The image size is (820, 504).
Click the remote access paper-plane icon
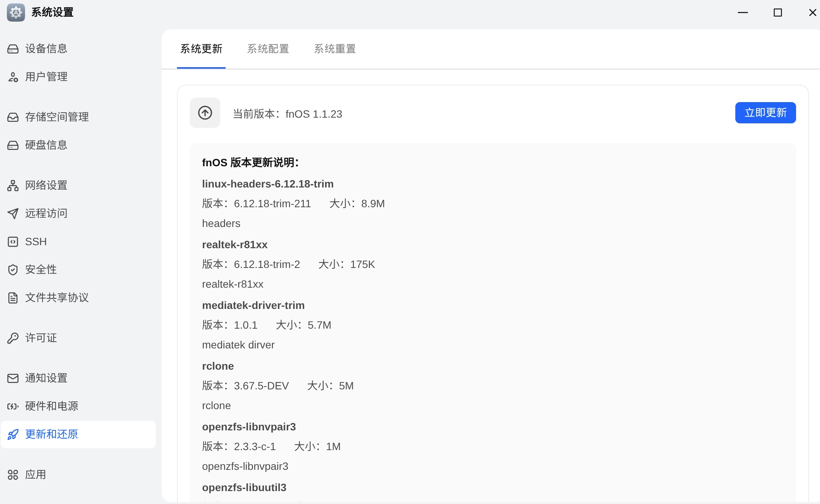pyautogui.click(x=13, y=214)
